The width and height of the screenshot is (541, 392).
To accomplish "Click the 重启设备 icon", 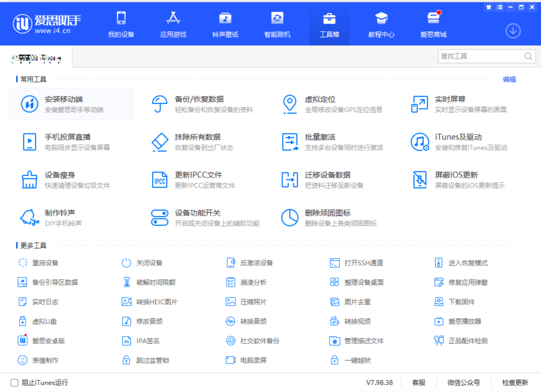I will click(x=22, y=263).
